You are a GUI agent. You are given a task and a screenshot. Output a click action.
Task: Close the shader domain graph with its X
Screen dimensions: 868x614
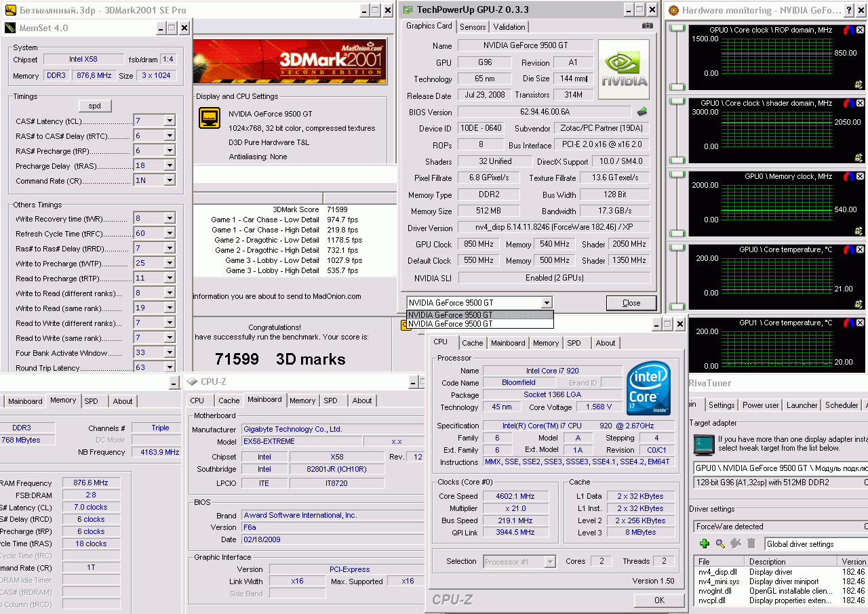(x=861, y=103)
